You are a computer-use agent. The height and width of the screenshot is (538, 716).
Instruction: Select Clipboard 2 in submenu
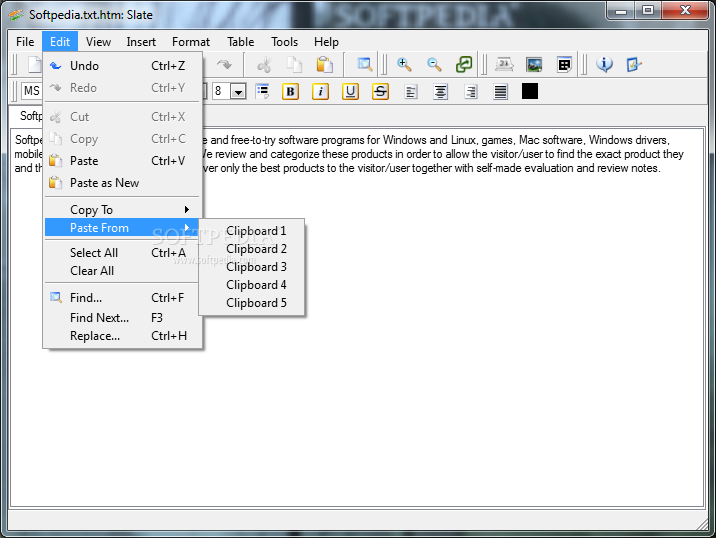pos(252,249)
